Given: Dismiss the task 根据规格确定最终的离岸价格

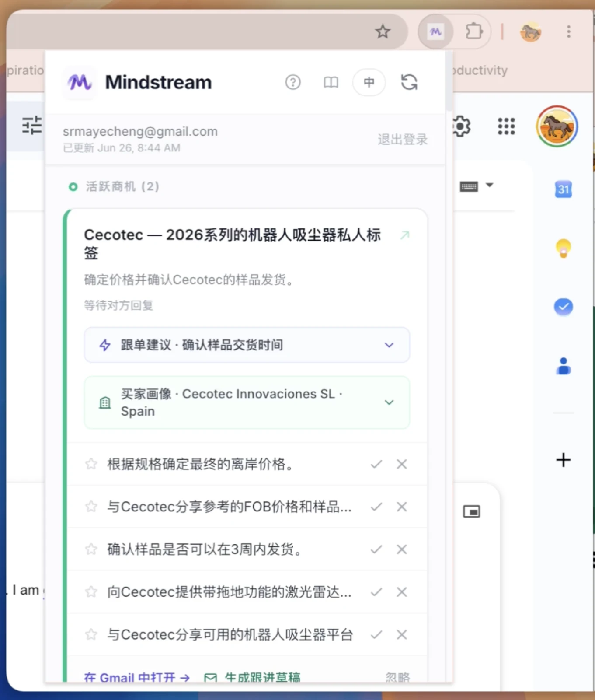Looking at the screenshot, I should 402,464.
